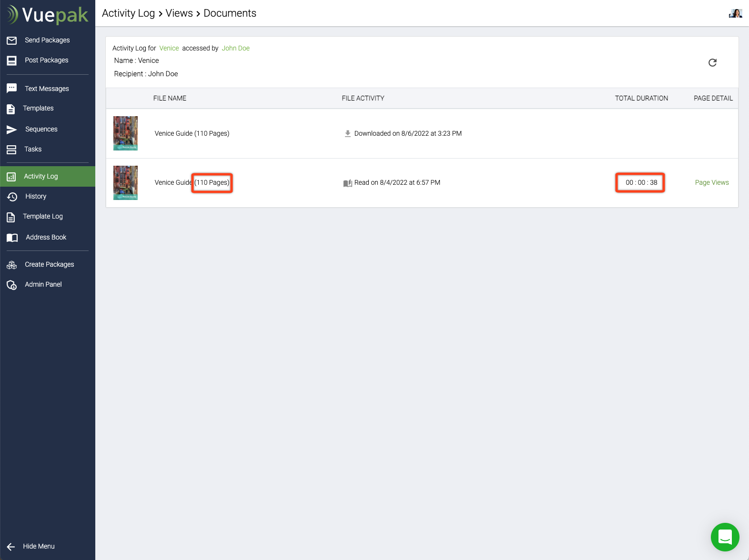The image size is (749, 560).
Task: Open Templates in the sidebar
Action: click(x=38, y=109)
